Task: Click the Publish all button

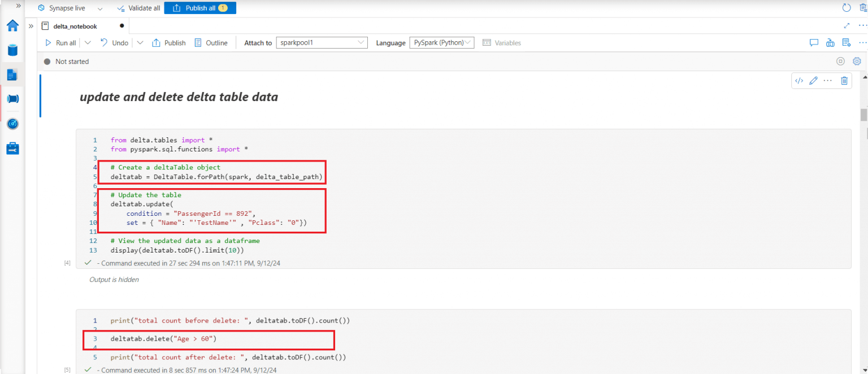Action: [200, 8]
